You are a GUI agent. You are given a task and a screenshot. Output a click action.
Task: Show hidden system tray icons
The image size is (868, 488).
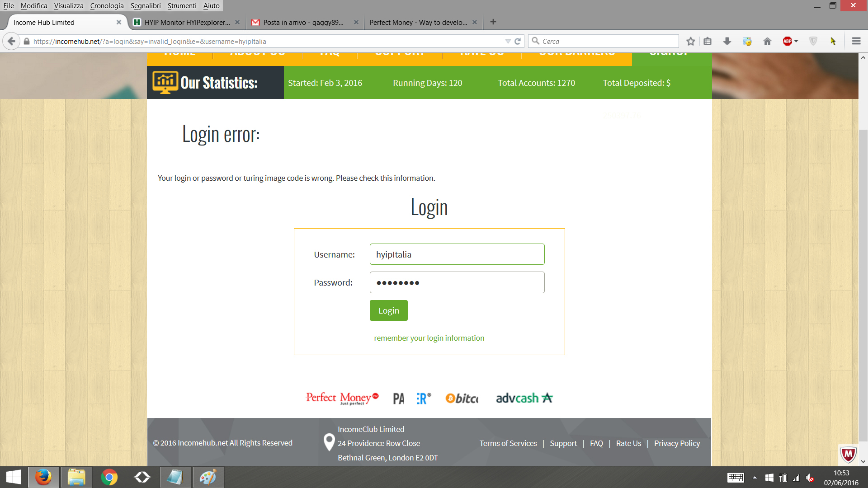point(755,478)
